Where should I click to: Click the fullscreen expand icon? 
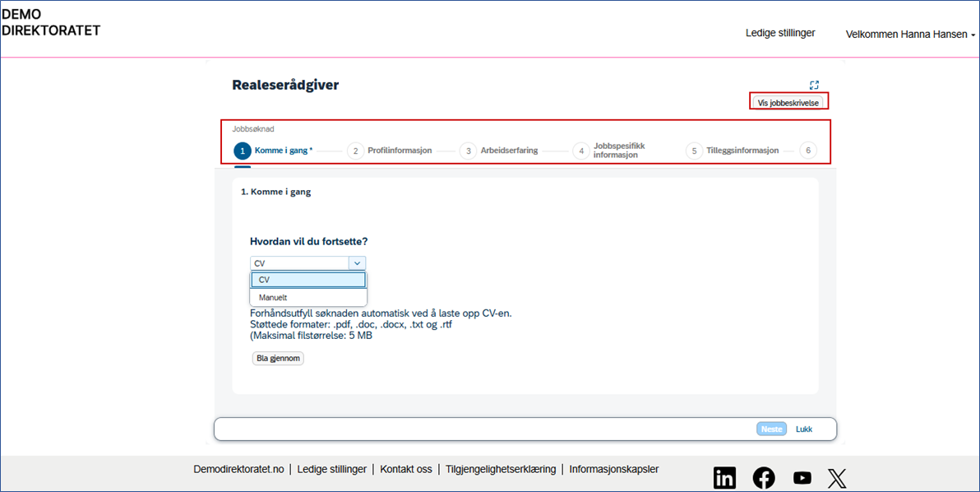tap(814, 85)
